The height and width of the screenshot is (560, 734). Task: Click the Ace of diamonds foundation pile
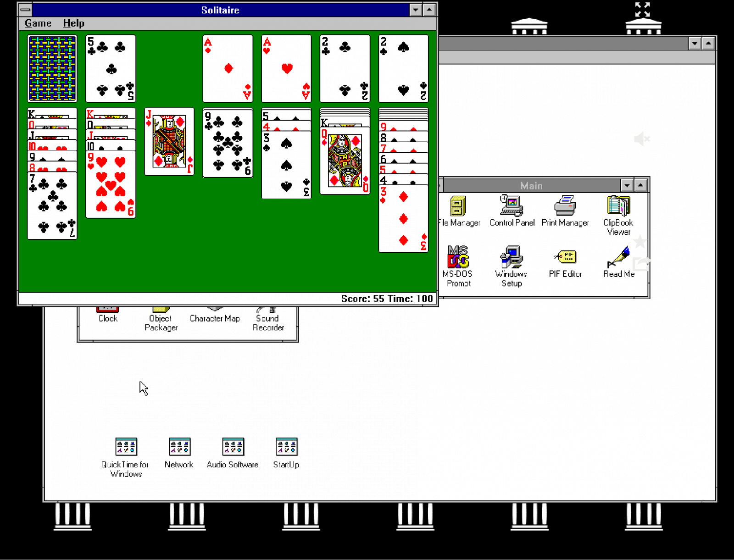pos(228,68)
